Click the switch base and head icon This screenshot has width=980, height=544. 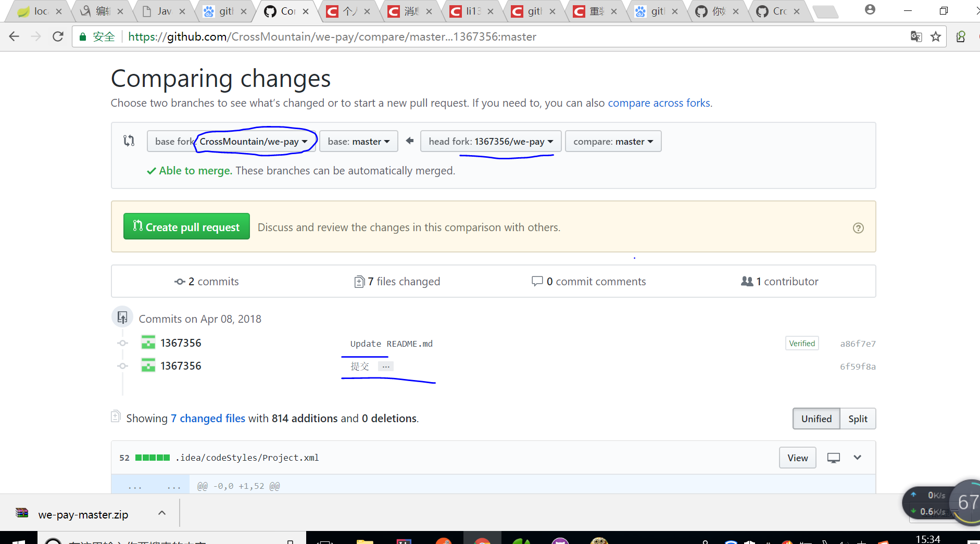(x=129, y=141)
